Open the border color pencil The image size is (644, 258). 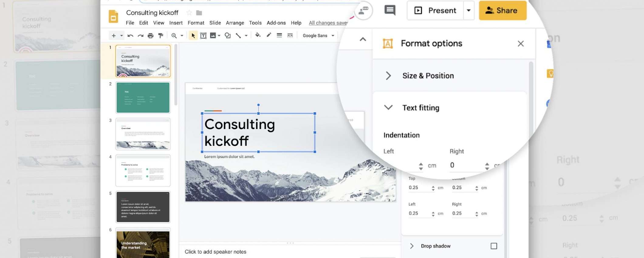tap(269, 35)
